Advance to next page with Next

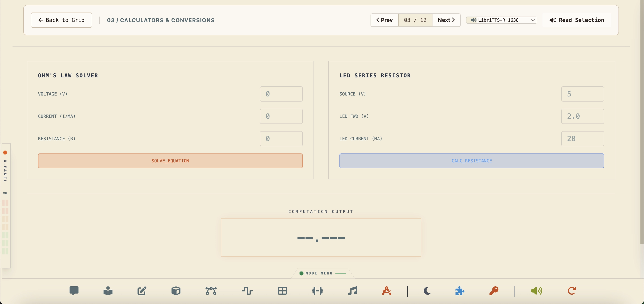[x=446, y=20]
